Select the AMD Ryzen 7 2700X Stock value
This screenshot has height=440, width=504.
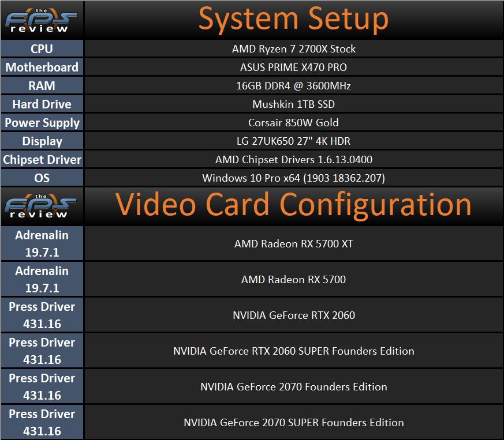(x=294, y=49)
